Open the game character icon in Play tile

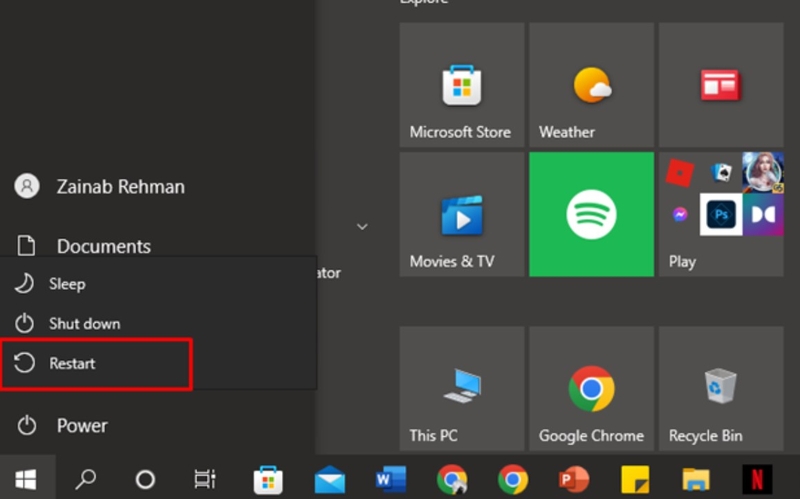pos(763,172)
